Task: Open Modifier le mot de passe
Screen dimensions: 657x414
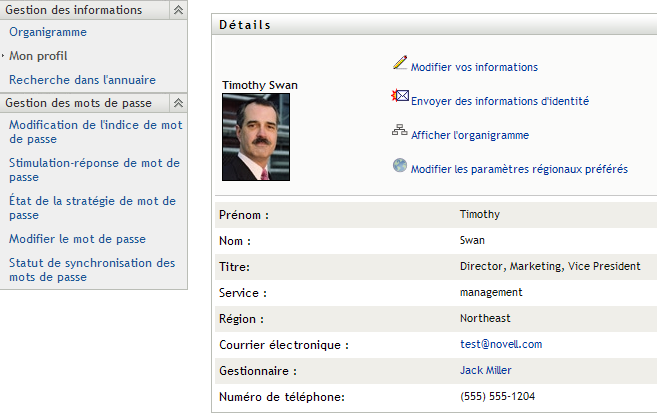Action: (77, 239)
